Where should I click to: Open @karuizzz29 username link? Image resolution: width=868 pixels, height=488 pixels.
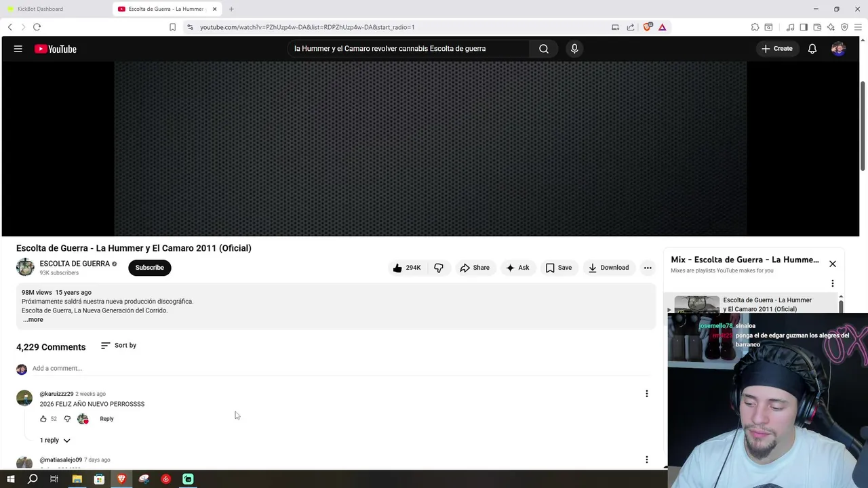pyautogui.click(x=56, y=394)
